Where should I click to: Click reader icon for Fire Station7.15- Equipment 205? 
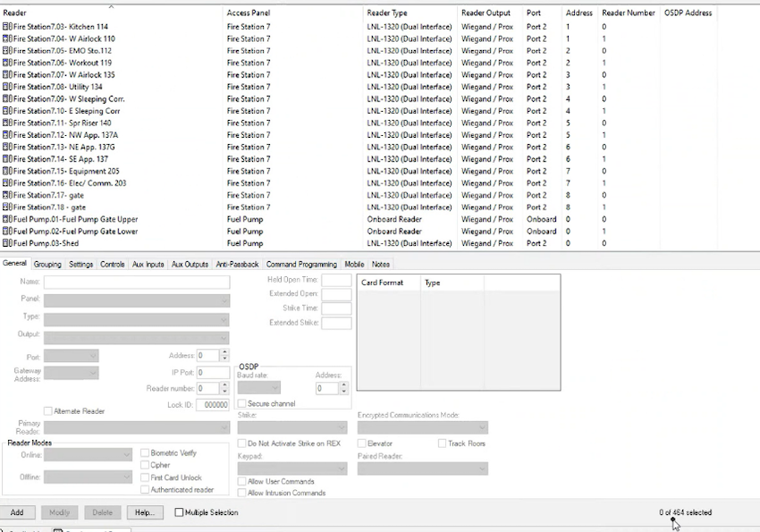point(7,171)
